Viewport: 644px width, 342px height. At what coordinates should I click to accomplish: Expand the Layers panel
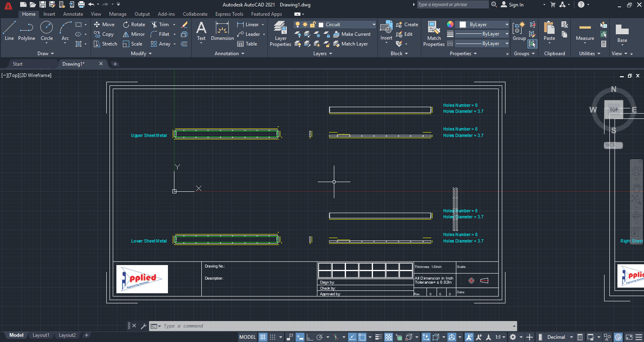323,54
